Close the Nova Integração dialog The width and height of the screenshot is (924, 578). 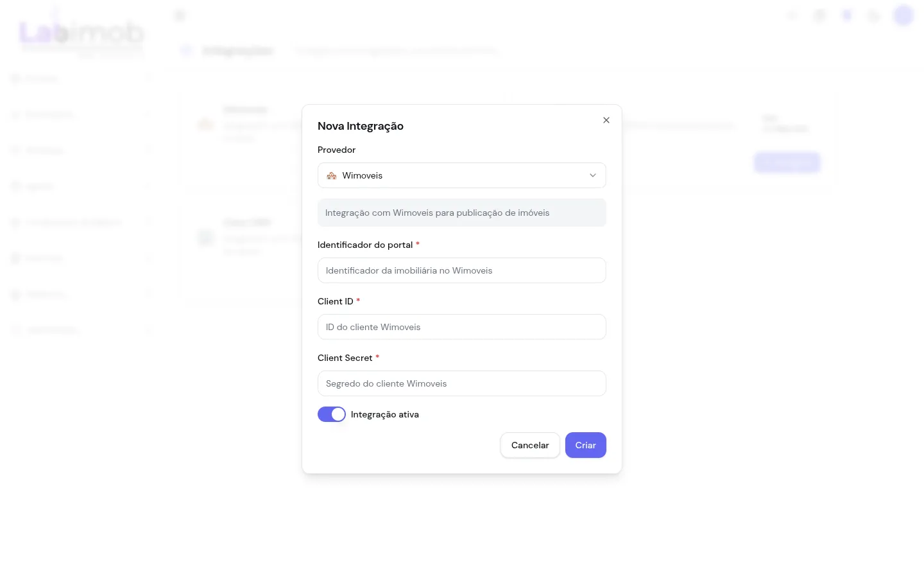tap(606, 120)
